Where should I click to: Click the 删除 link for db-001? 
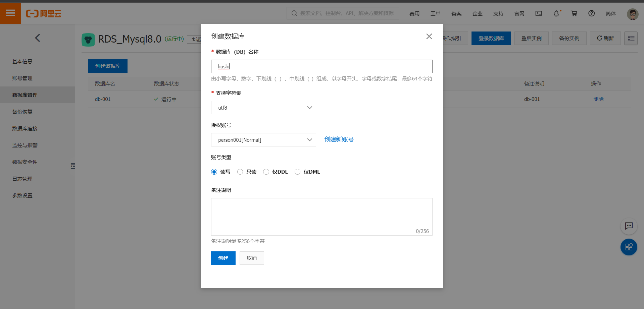(x=598, y=99)
